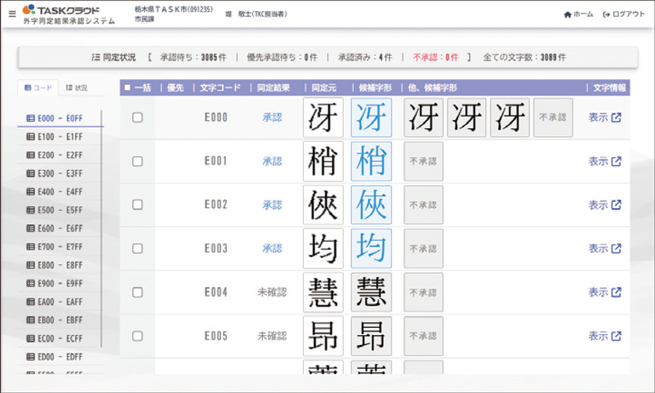Viewport: 655px width, 393px height.
Task: Check the box for row E003
Action: coord(137,248)
